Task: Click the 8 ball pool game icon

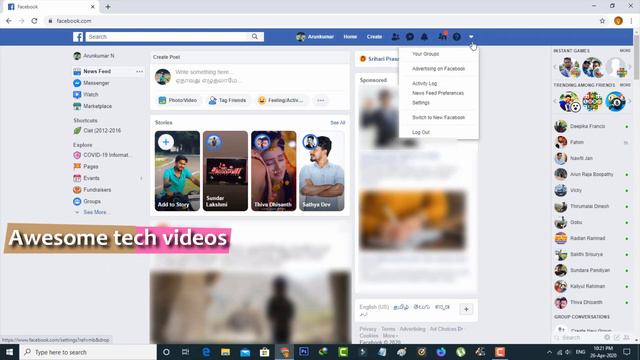Action: click(x=616, y=102)
